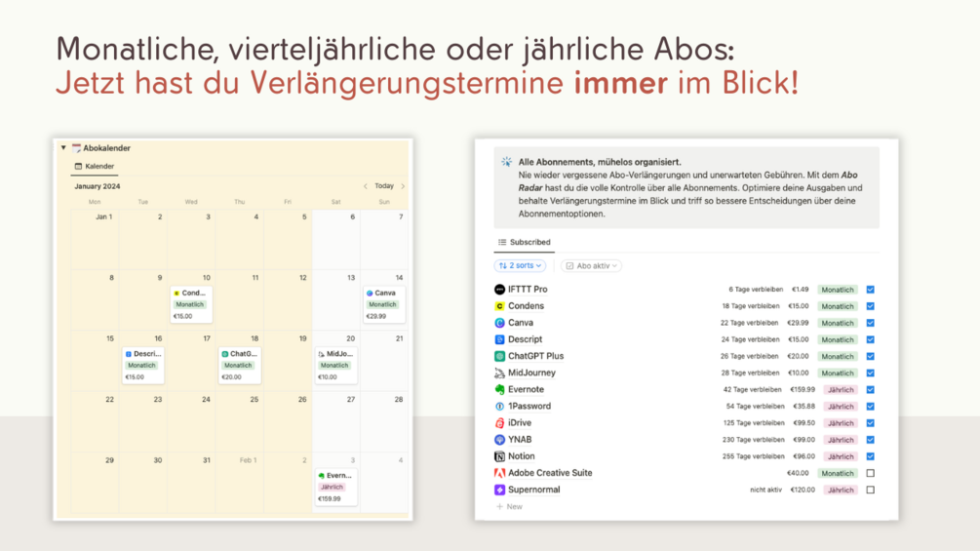This screenshot has width=980, height=551.
Task: Go to next month with right arrow
Action: tap(403, 186)
